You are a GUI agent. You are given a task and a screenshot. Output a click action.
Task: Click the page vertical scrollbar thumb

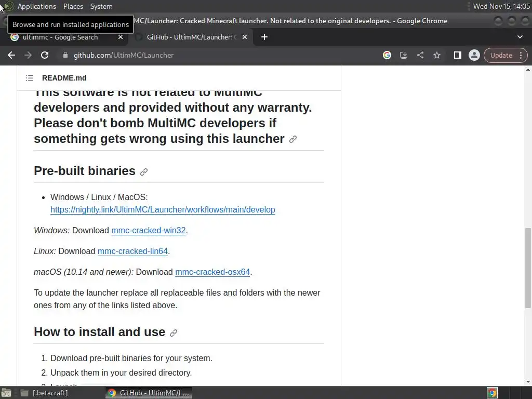[528, 268]
